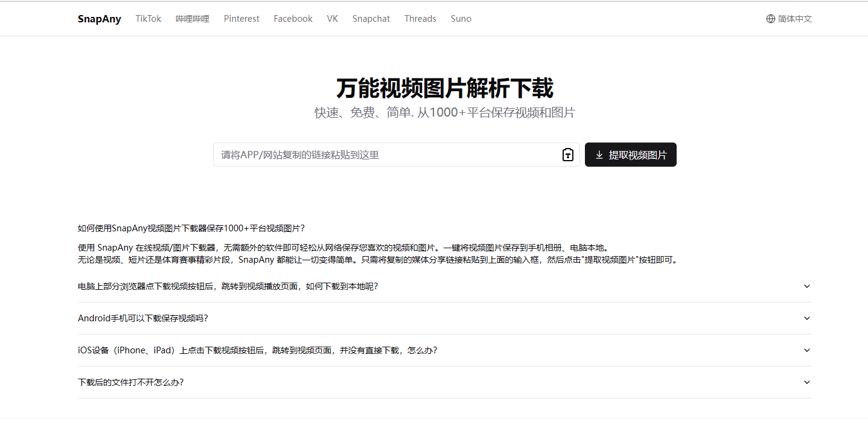Click the 如何使用SnapAny视频图片下载器 heading text
The height and width of the screenshot is (430, 868).
pyautogui.click(x=191, y=228)
